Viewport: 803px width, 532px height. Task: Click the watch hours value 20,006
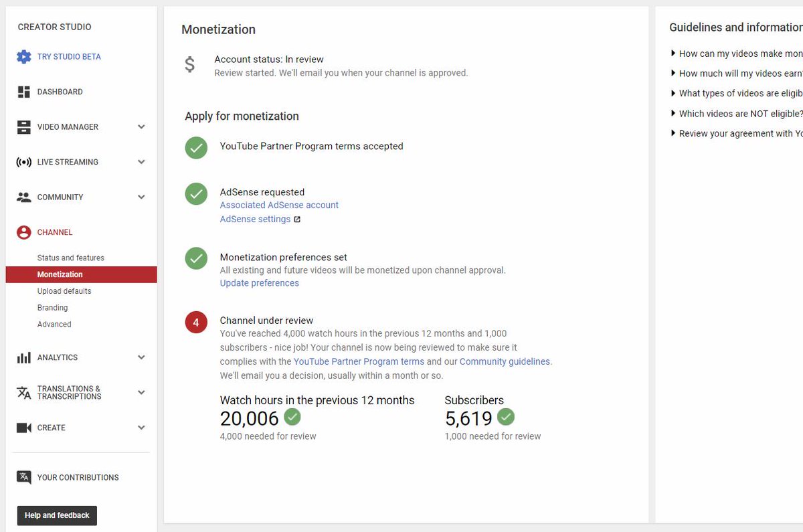250,419
